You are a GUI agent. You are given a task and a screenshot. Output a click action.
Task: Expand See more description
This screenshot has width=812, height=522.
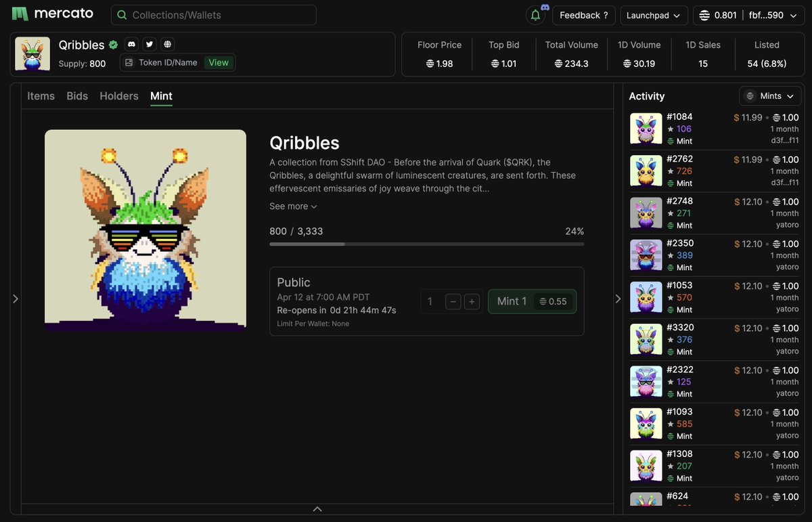[x=293, y=206]
